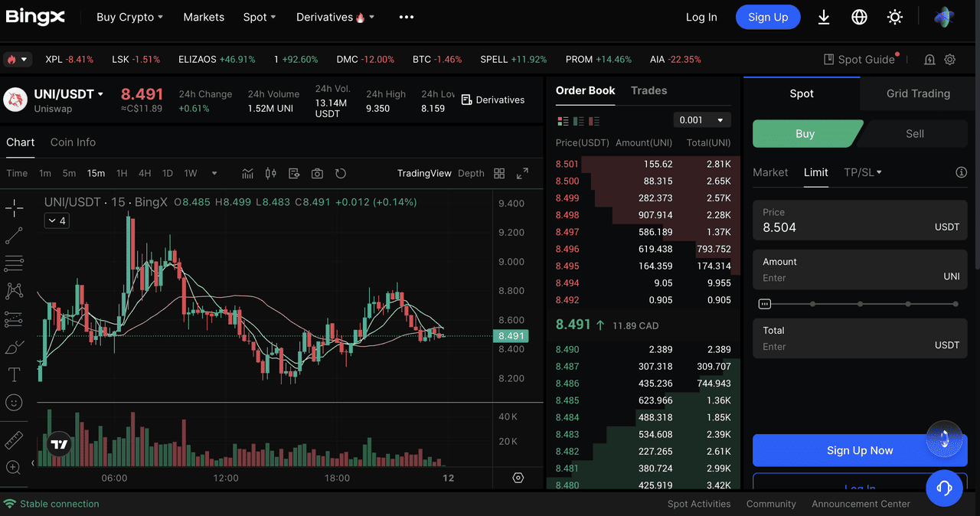980x516 pixels.
Task: Open the chart indicators icon
Action: [x=247, y=174]
